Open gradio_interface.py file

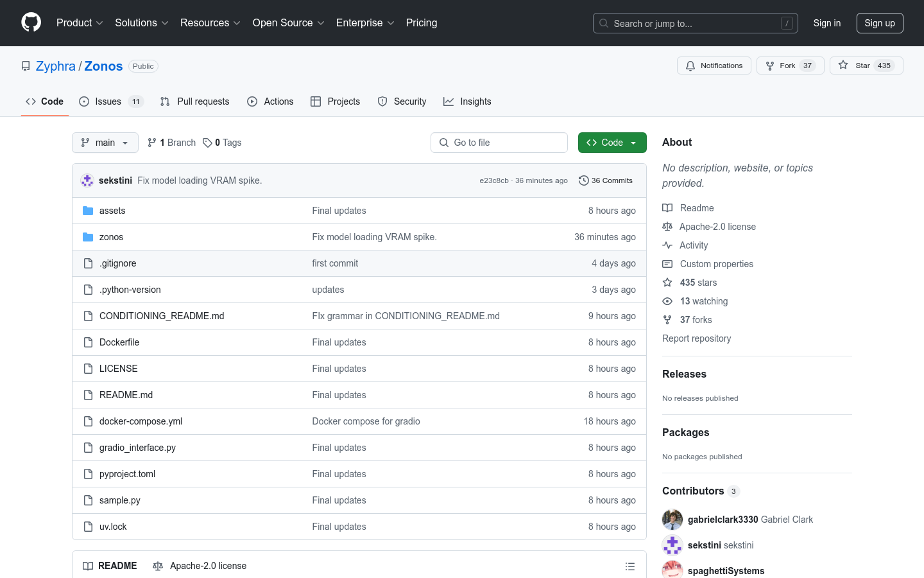[x=137, y=448]
